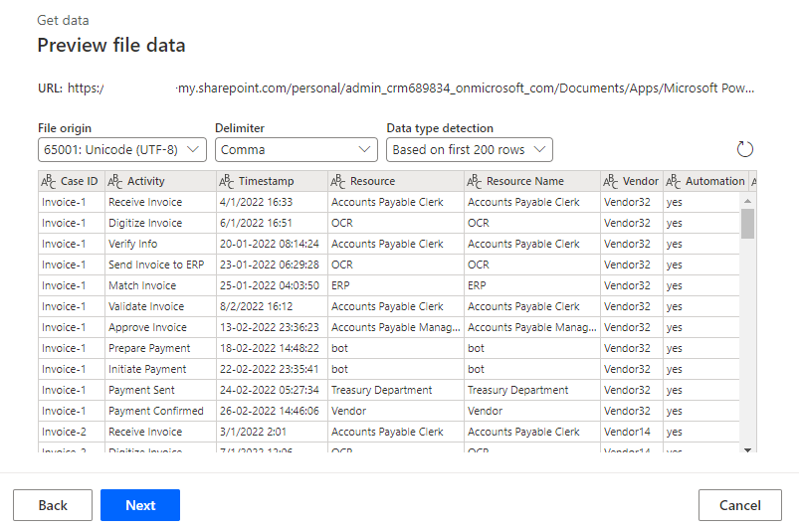Click Timestamp column data type icon
This screenshot has width=799, height=532.
(x=226, y=181)
